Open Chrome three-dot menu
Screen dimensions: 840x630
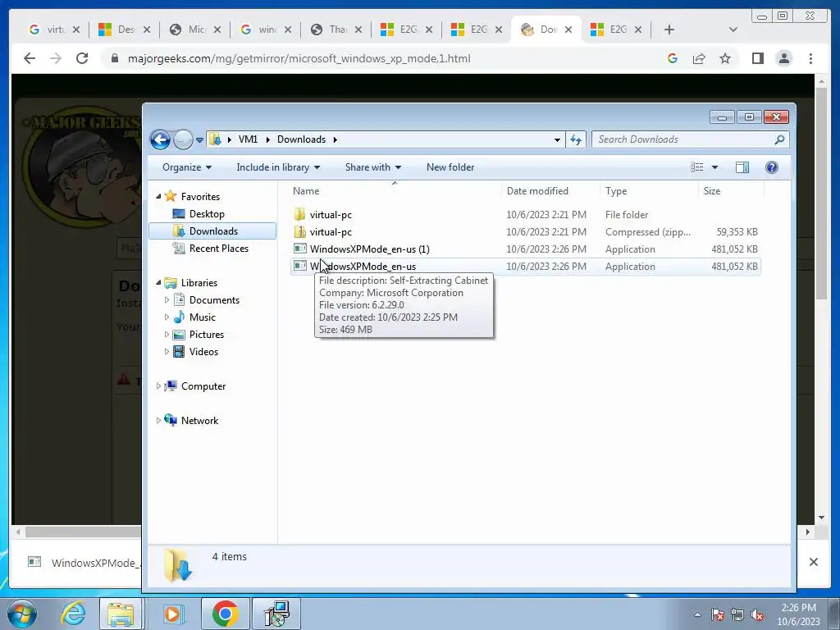point(810,58)
